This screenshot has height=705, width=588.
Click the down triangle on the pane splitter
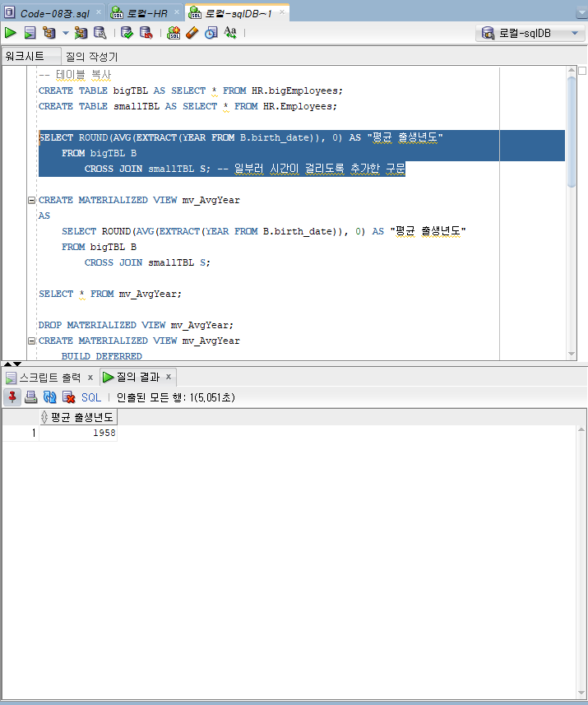pyautogui.click(x=17, y=364)
